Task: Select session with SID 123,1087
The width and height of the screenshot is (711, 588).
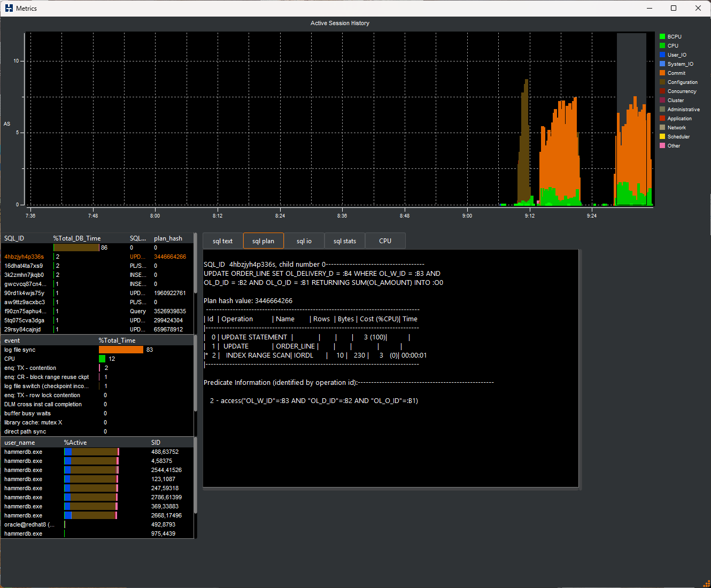Action: (x=97, y=479)
